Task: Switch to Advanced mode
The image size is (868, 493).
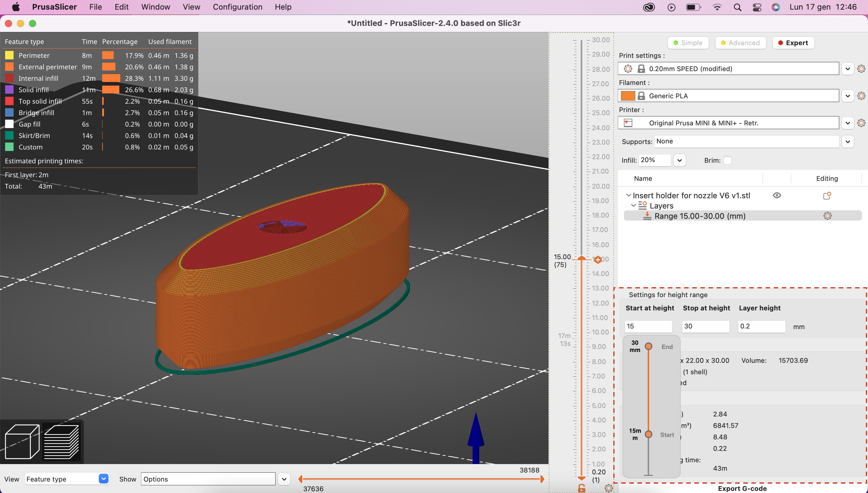Action: 740,43
